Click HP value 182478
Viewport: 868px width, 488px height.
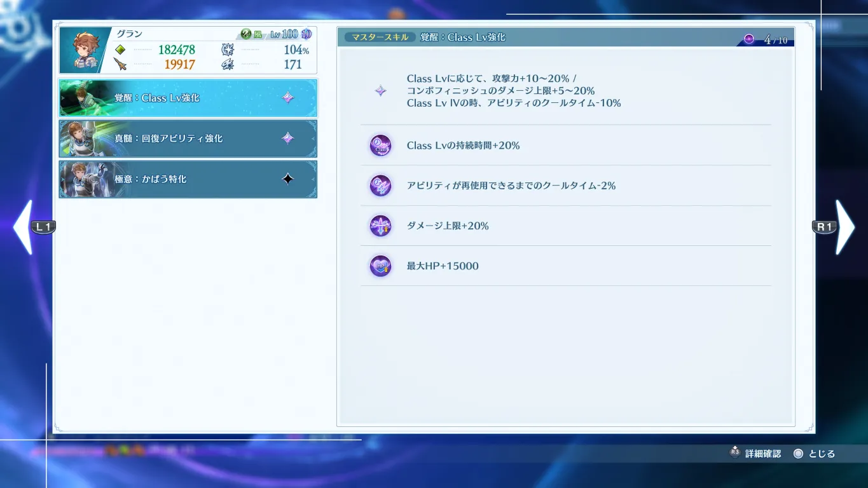click(x=177, y=50)
